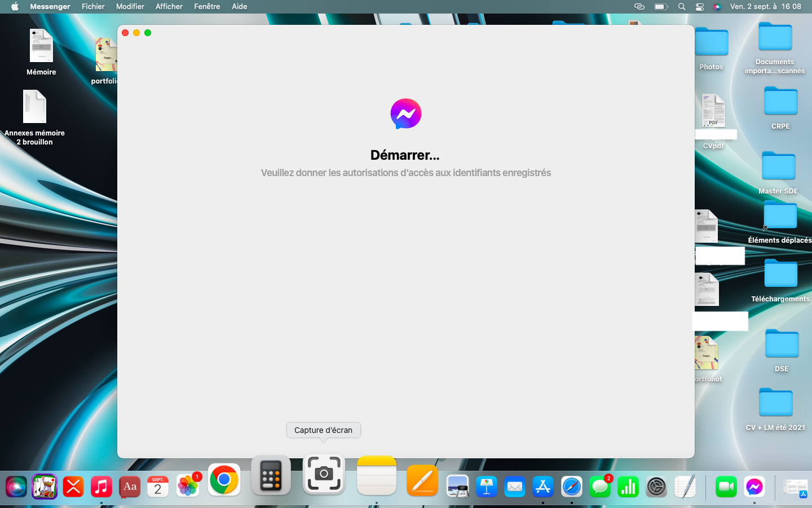Image resolution: width=812 pixels, height=508 pixels.
Task: Check the battery status in menu bar
Action: (661, 7)
